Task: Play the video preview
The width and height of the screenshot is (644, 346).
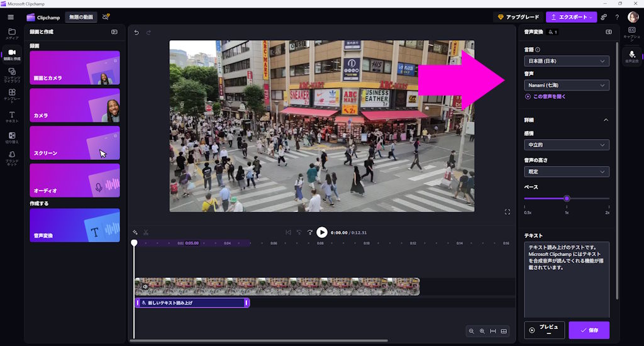Action: [322, 233]
